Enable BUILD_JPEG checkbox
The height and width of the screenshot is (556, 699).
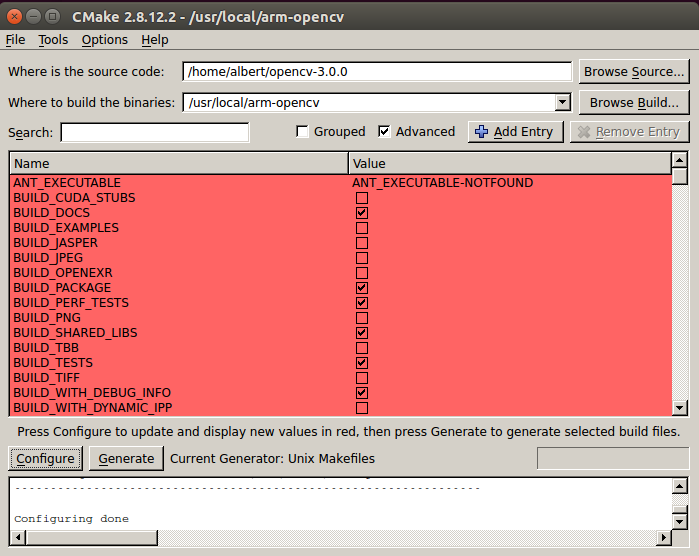(x=362, y=258)
